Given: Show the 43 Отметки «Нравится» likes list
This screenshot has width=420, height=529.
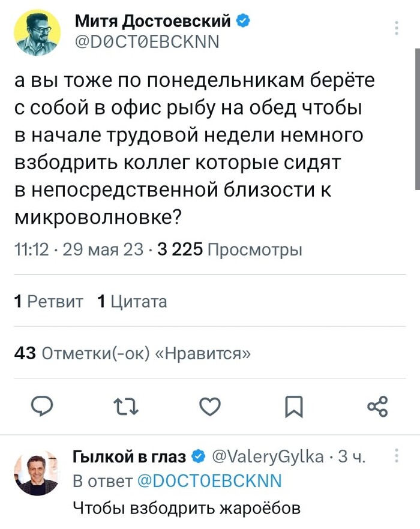Looking at the screenshot, I should [132, 353].
